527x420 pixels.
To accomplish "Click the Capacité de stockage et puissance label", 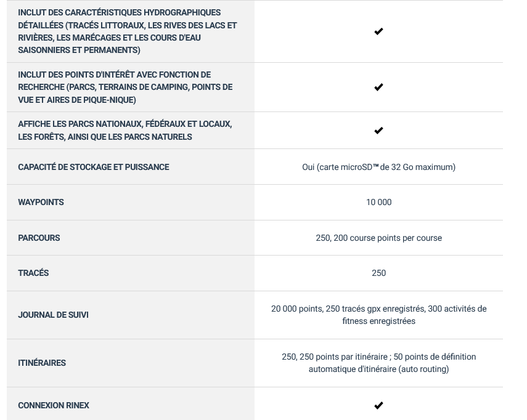I will [94, 167].
